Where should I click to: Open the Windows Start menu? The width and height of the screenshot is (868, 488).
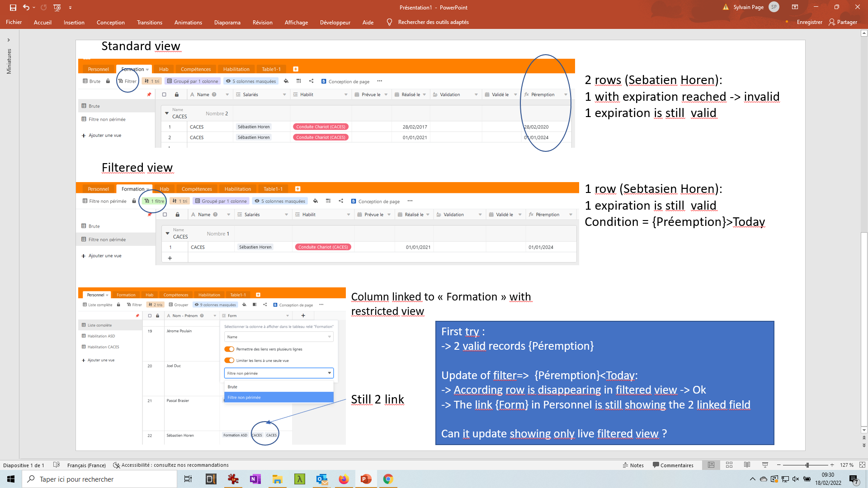tap(11, 479)
